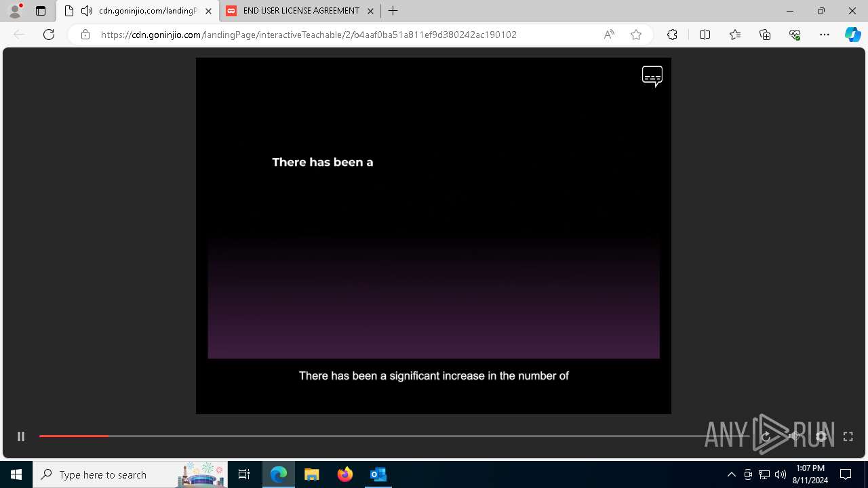868x488 pixels.
Task: Open a new browser tab
Action: 393,11
